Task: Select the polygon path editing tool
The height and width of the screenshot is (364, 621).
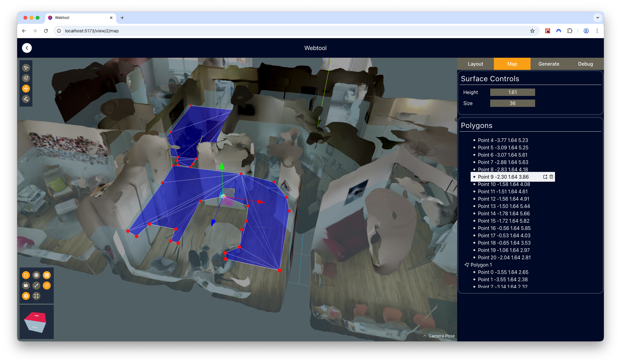Action: 26,99
